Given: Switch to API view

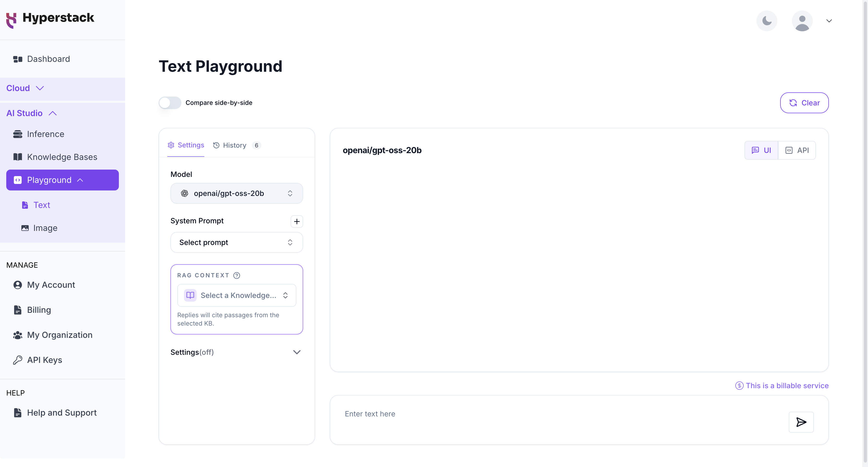Looking at the screenshot, I should pyautogui.click(x=797, y=150).
